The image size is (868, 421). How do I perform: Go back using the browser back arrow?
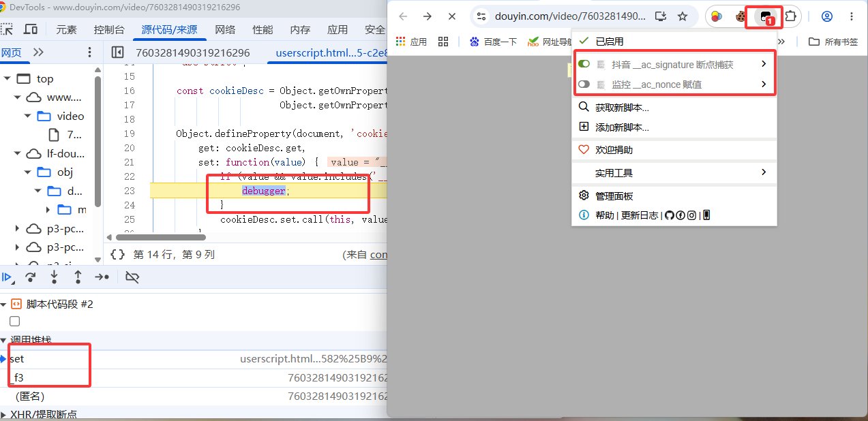403,16
